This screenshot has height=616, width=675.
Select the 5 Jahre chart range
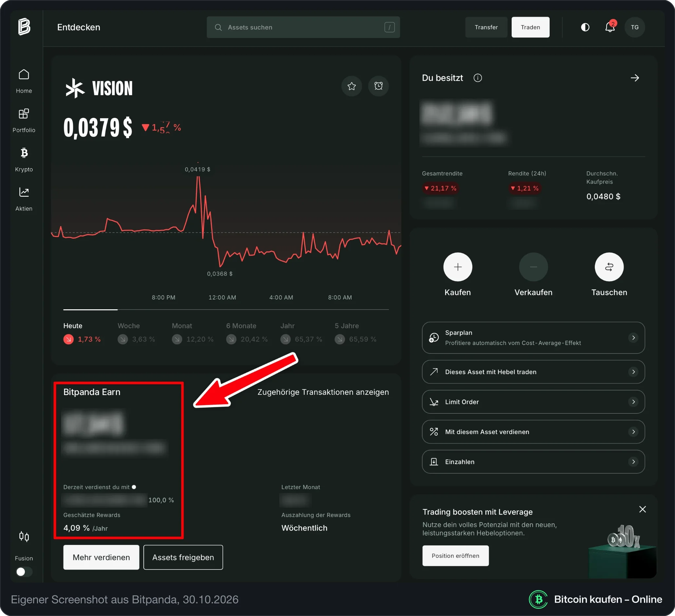[x=355, y=333]
